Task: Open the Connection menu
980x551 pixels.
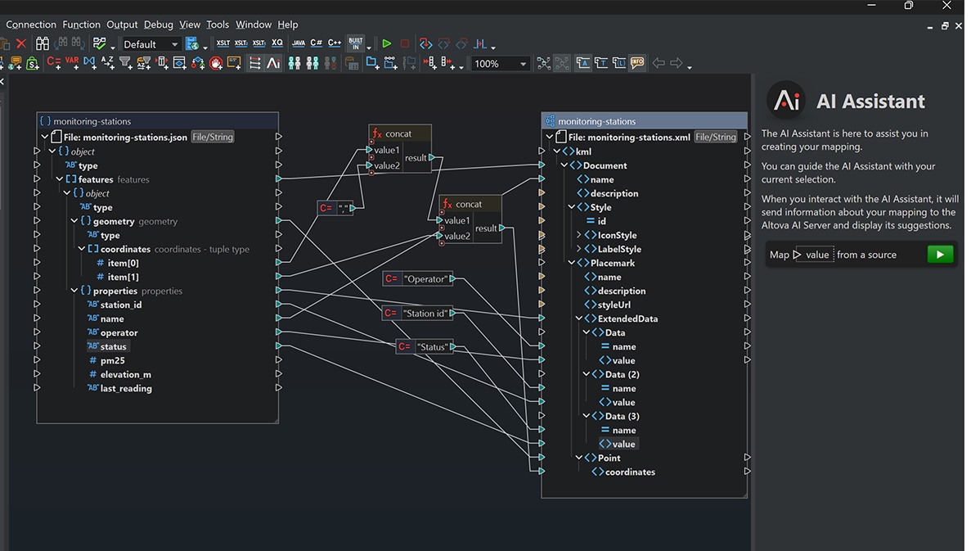Action: (x=30, y=25)
